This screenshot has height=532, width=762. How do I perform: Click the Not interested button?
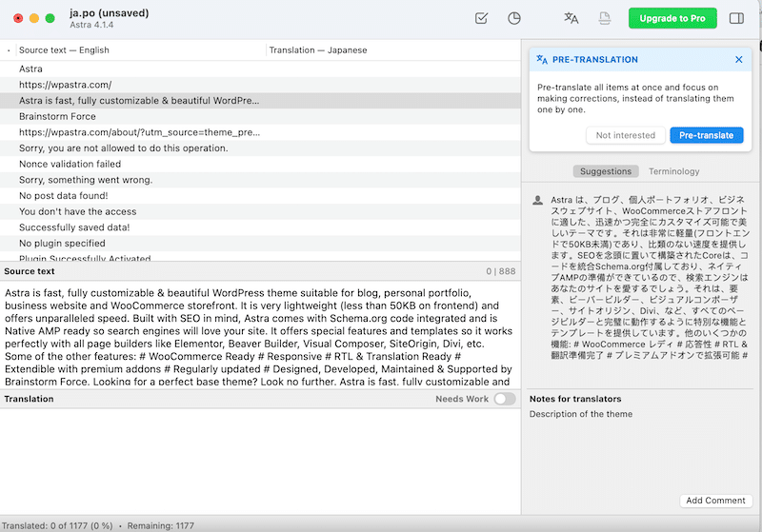626,135
